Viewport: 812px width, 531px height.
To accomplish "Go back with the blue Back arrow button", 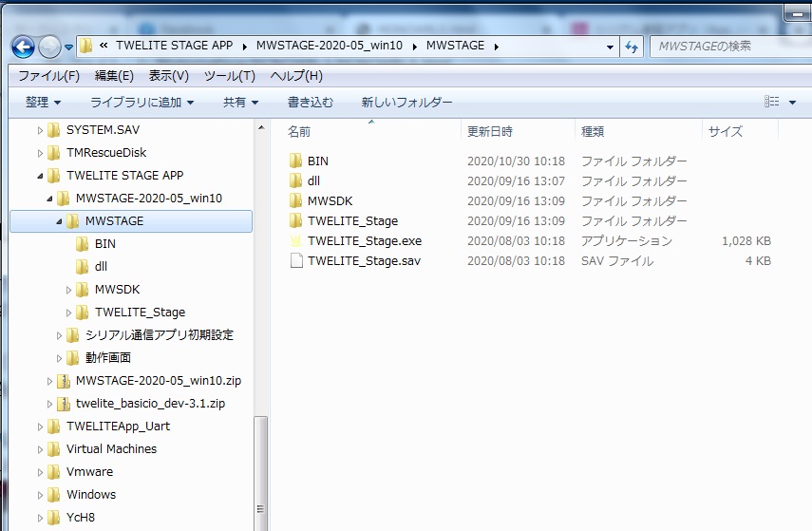I will tap(23, 47).
